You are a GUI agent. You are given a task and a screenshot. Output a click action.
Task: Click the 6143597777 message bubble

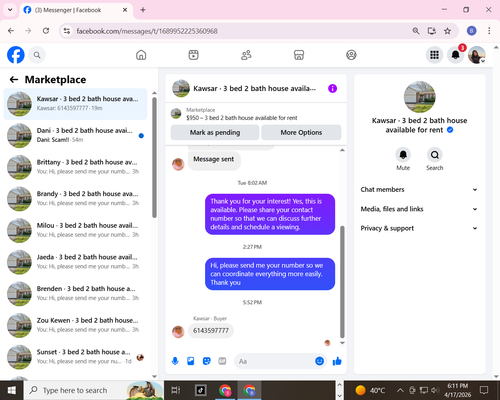(211, 331)
